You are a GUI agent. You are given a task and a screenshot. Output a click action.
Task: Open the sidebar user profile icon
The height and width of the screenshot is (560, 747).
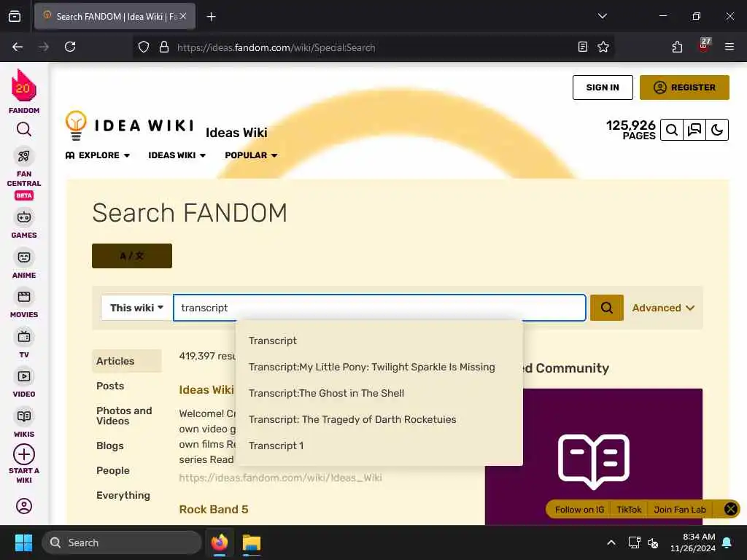coord(24,506)
